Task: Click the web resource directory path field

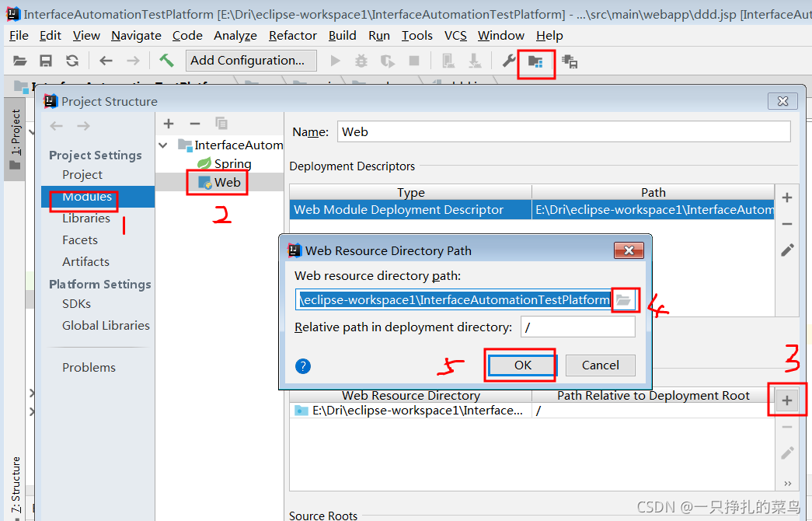Action: 455,299
